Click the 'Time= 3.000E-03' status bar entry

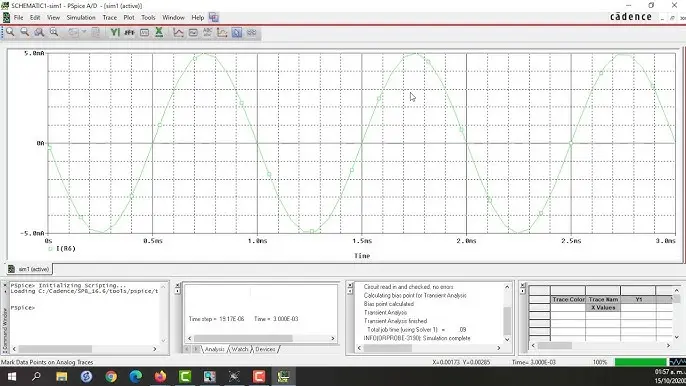click(x=534, y=362)
